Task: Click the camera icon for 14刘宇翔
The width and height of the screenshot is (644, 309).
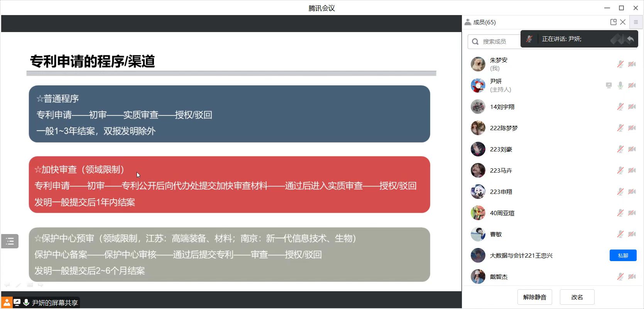Action: (x=632, y=107)
